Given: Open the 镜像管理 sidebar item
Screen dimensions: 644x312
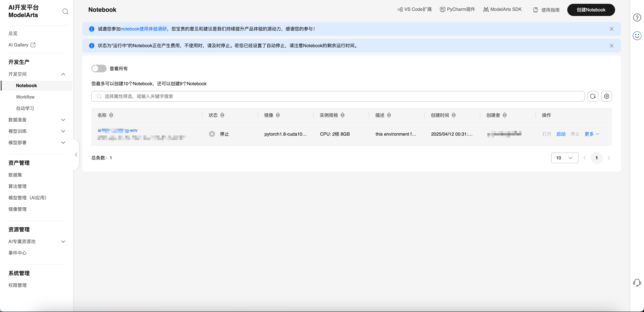Looking at the screenshot, I should tap(18, 209).
